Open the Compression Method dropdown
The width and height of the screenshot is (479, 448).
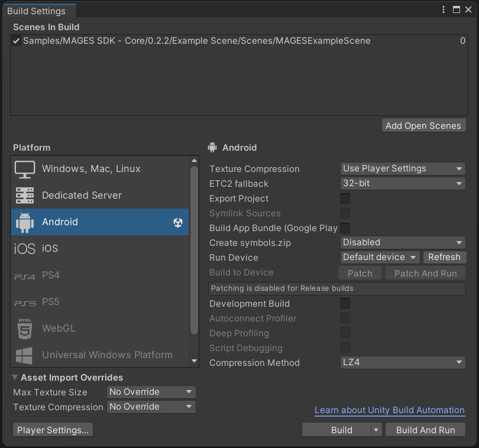(402, 363)
